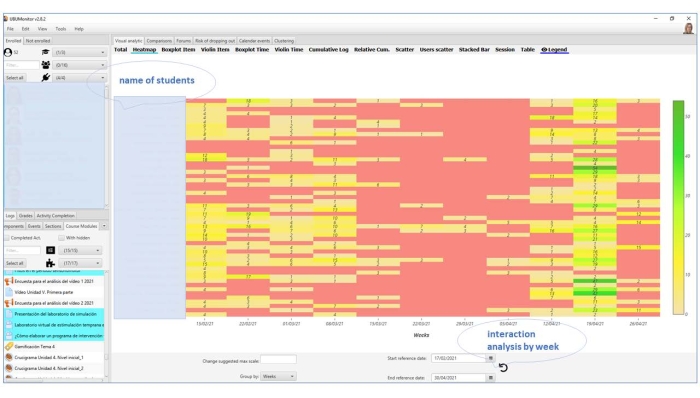Click the students Filter text field
Image resolution: width=700 pixels, height=398 pixels.
(x=22, y=65)
